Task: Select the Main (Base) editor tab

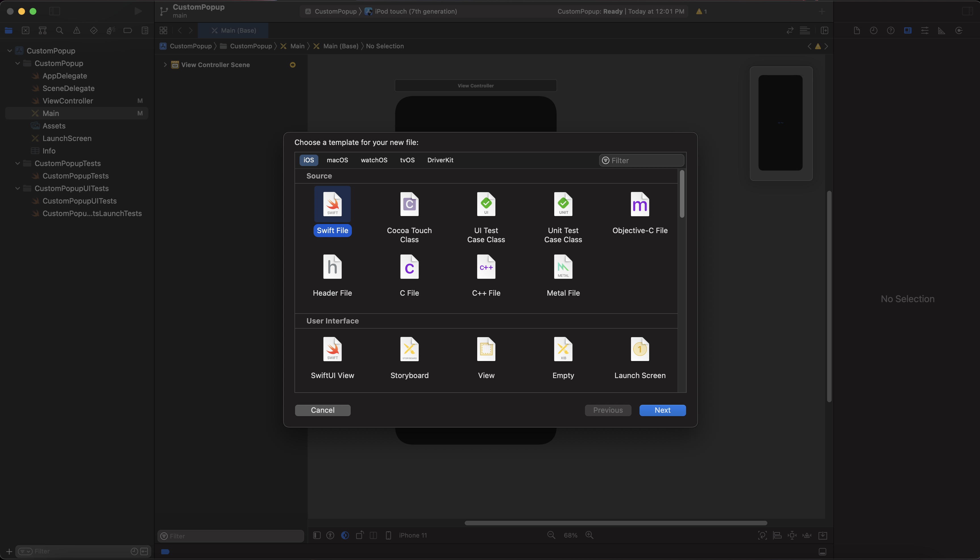Action: point(233,30)
